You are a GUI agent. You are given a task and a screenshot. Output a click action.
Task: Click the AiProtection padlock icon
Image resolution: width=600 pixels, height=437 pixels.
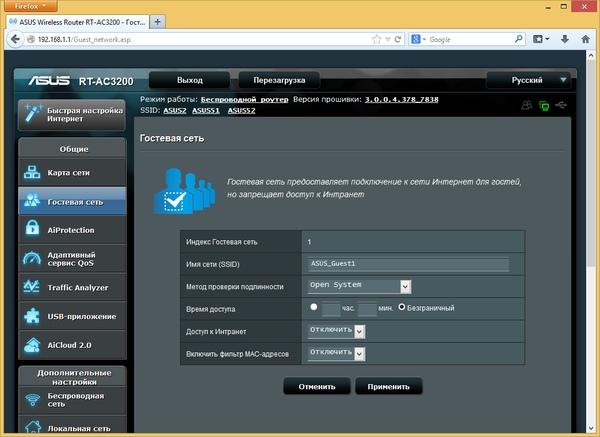point(32,227)
